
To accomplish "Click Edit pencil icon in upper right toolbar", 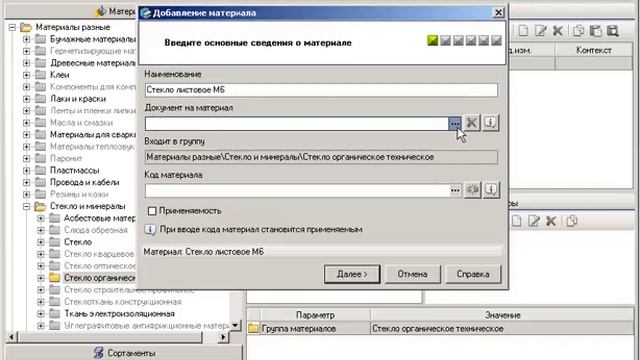I will pyautogui.click(x=540, y=31).
